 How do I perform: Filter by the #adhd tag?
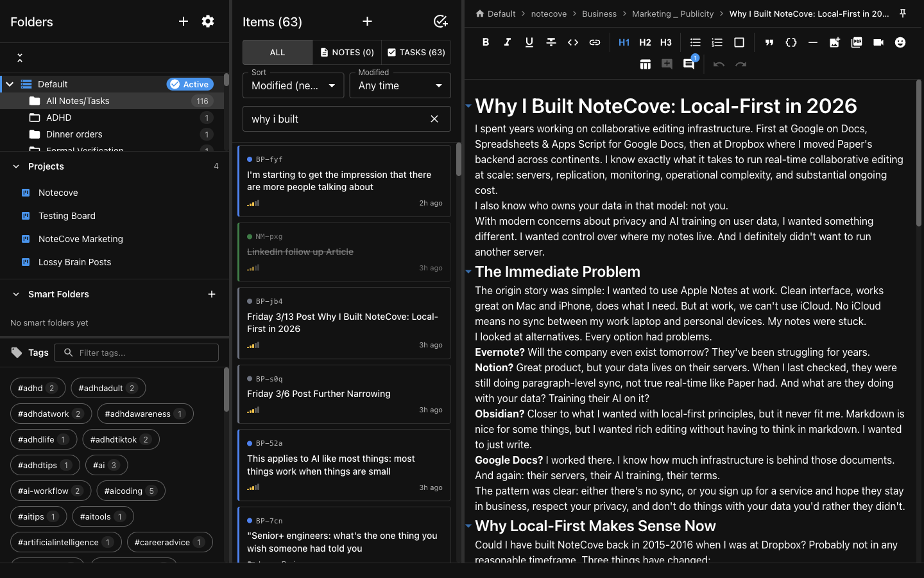[x=38, y=388]
